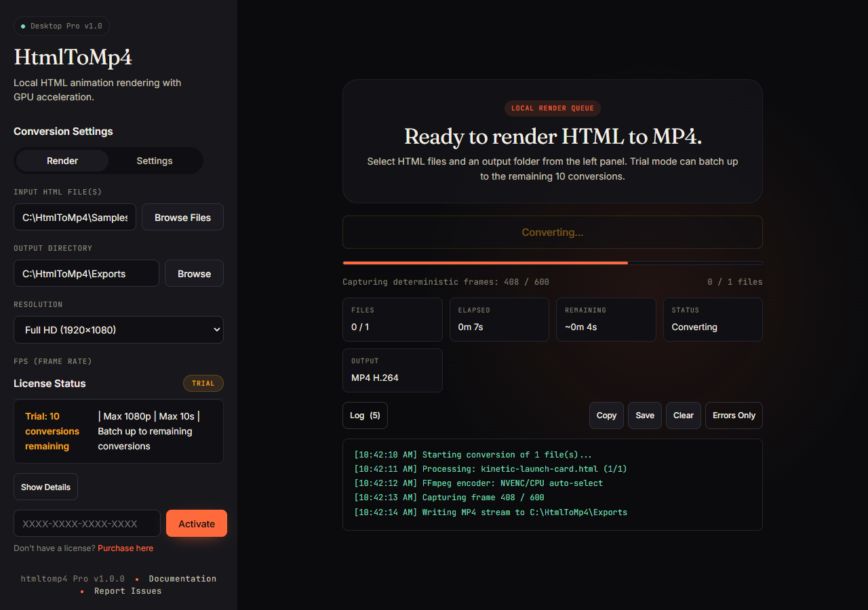The height and width of the screenshot is (610, 868).
Task: Click the TRIAL license badge
Action: (x=203, y=384)
